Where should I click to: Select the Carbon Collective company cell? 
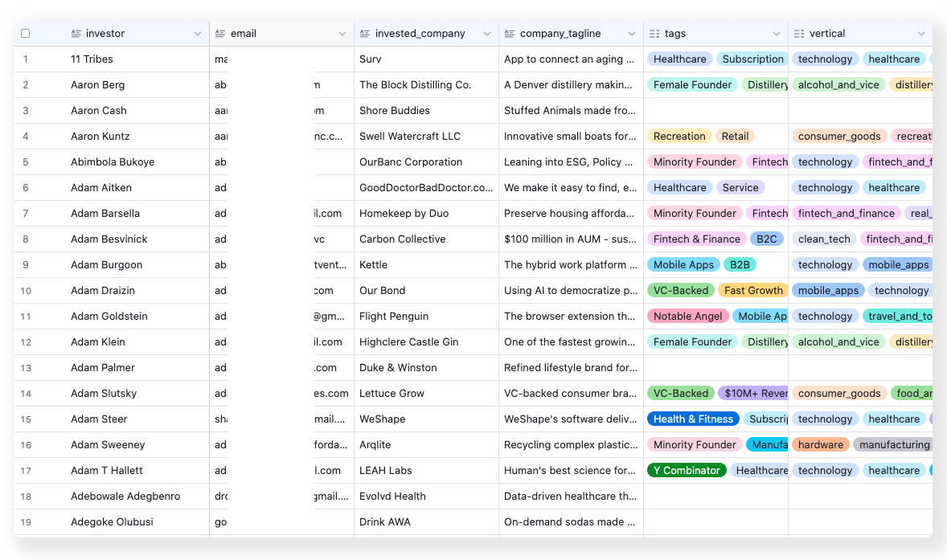[x=402, y=239]
